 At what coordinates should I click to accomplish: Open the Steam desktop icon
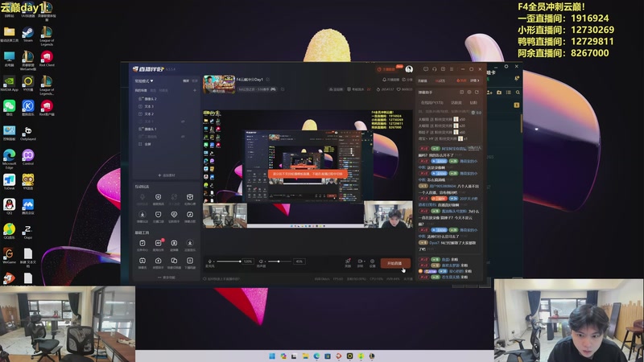tap(28, 34)
